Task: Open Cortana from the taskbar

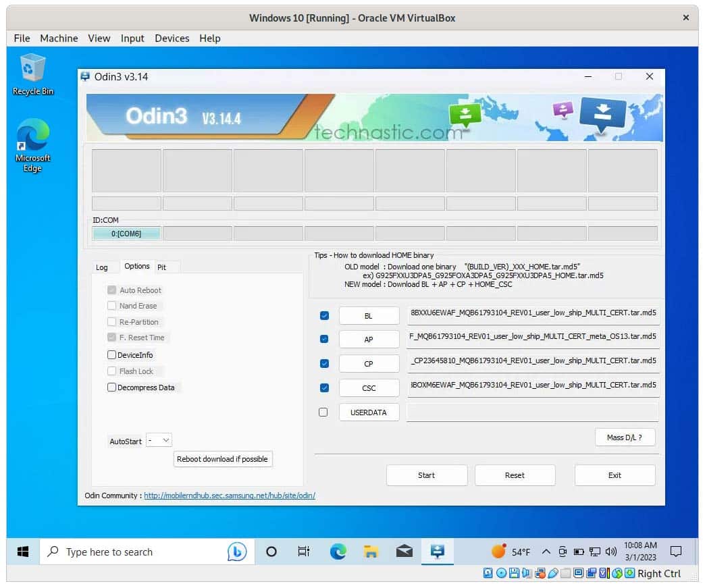Action: [x=271, y=552]
